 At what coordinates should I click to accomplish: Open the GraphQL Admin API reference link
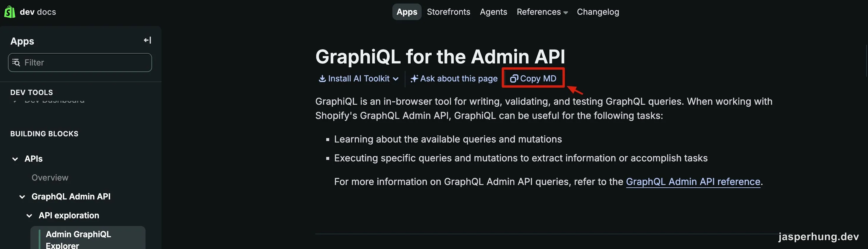693,182
